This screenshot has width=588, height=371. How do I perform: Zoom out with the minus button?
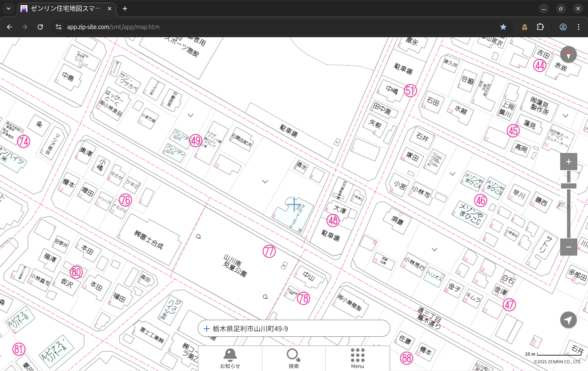(568, 247)
